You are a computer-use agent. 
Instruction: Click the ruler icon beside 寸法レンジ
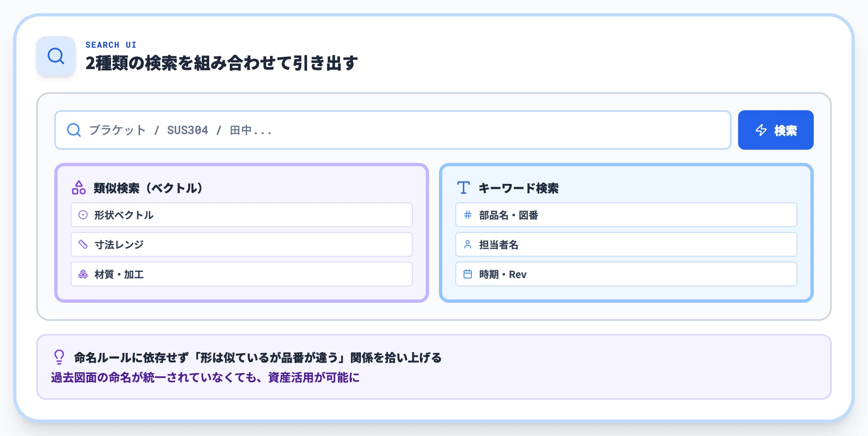pyautogui.click(x=83, y=244)
